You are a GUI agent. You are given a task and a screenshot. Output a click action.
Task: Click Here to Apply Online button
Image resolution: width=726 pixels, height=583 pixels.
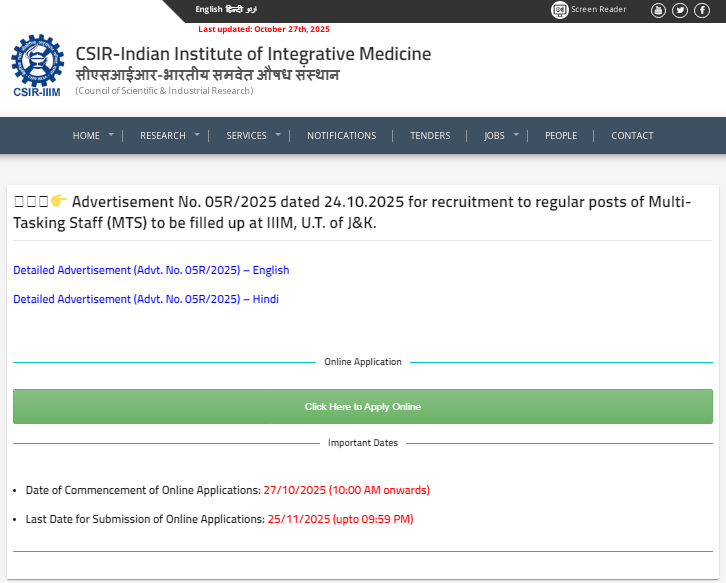(363, 407)
